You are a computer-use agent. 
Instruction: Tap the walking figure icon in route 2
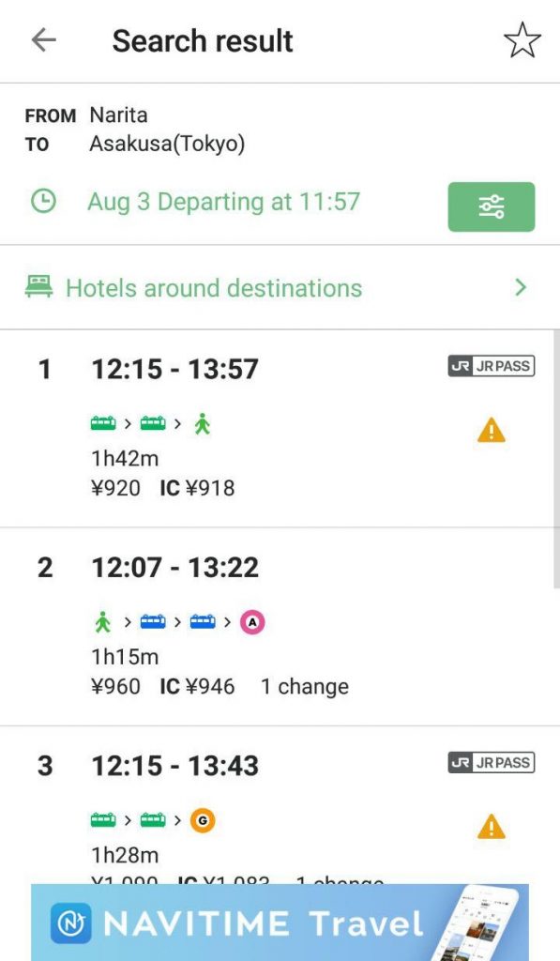(103, 622)
